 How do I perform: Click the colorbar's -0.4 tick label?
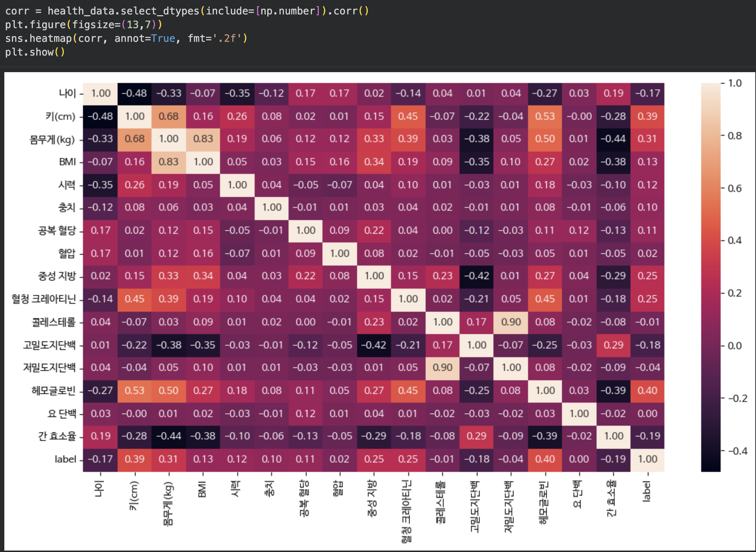coord(737,451)
